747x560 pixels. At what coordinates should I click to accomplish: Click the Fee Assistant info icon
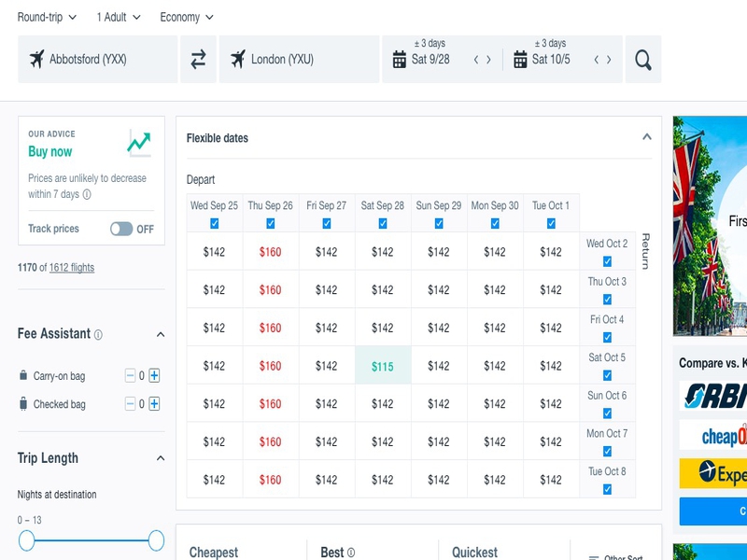click(x=98, y=335)
